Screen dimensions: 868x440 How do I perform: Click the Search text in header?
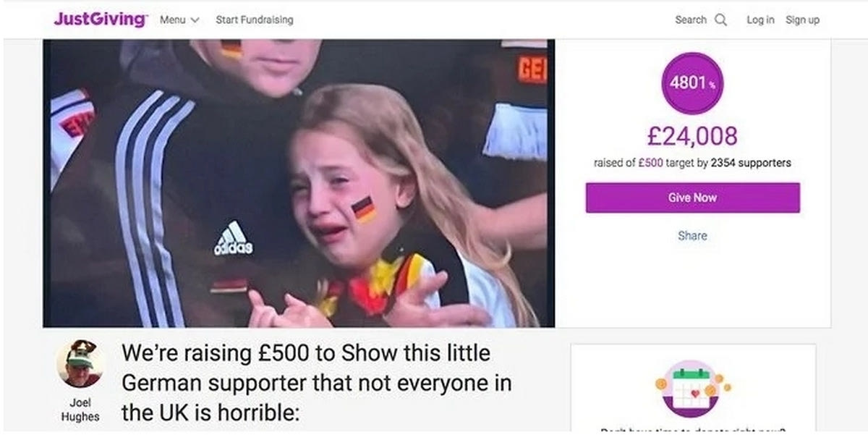point(691,20)
